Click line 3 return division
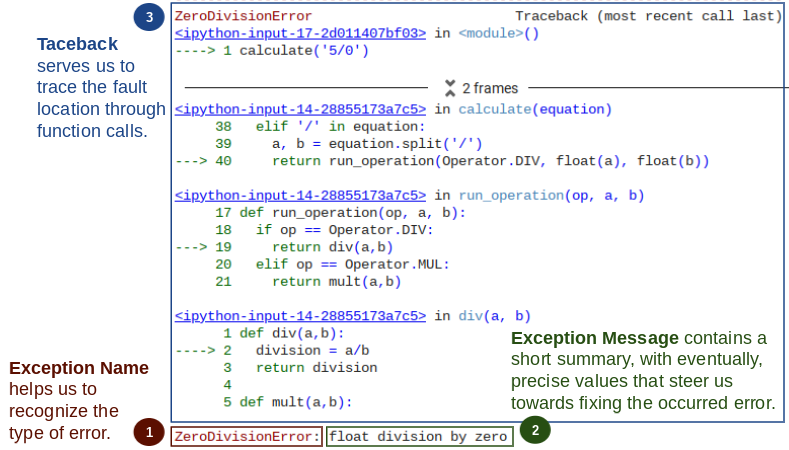The width and height of the screenshot is (789, 450). (x=300, y=367)
